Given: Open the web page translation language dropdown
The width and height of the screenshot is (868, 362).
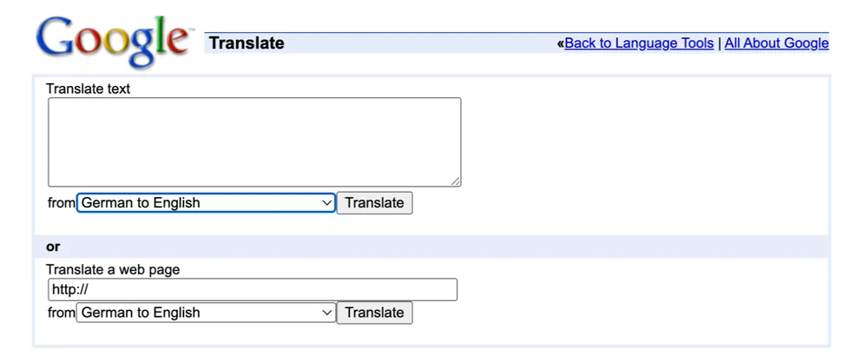Looking at the screenshot, I should click(200, 313).
